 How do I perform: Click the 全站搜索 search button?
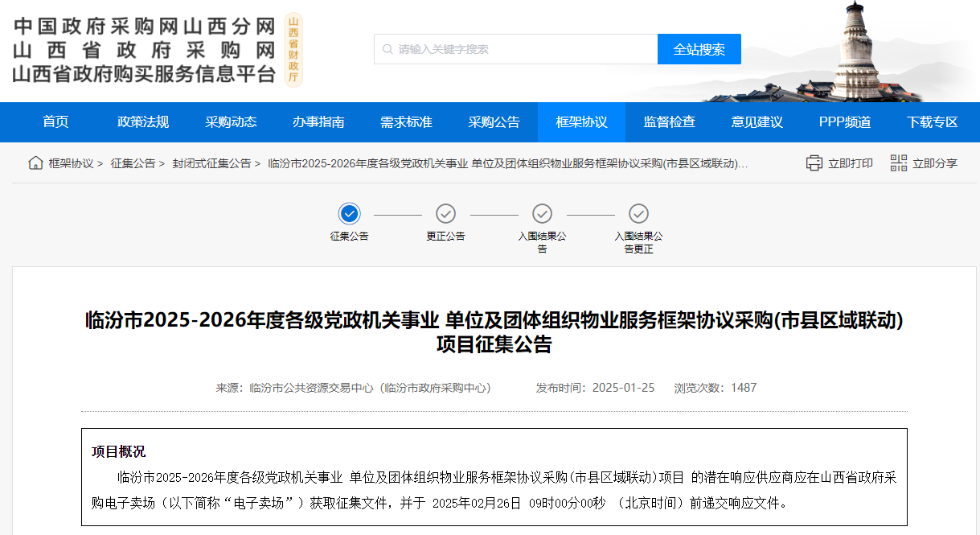[699, 49]
